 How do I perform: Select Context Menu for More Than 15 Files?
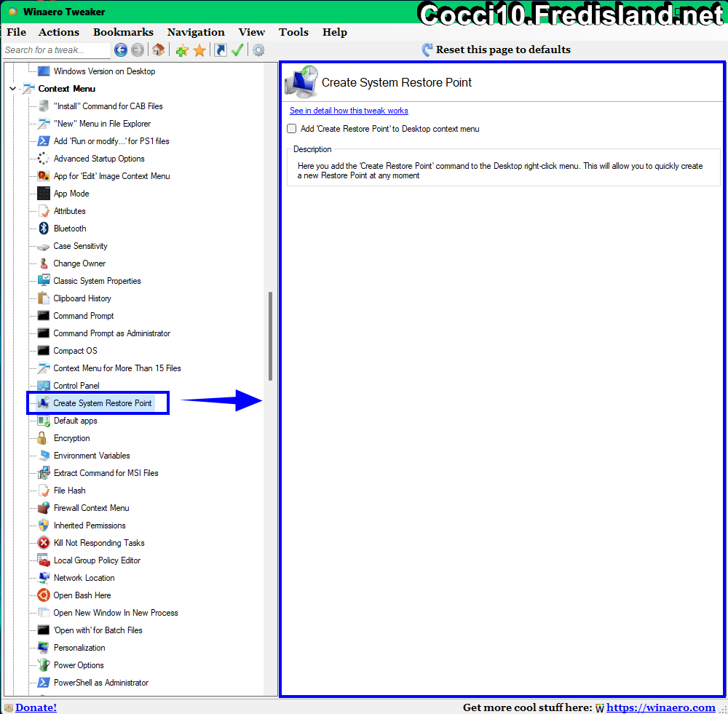tap(117, 368)
